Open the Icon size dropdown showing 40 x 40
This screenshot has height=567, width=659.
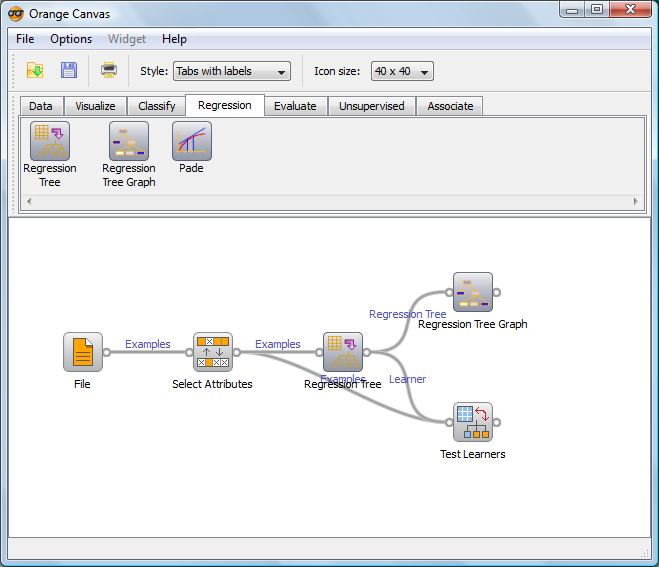tap(402, 71)
